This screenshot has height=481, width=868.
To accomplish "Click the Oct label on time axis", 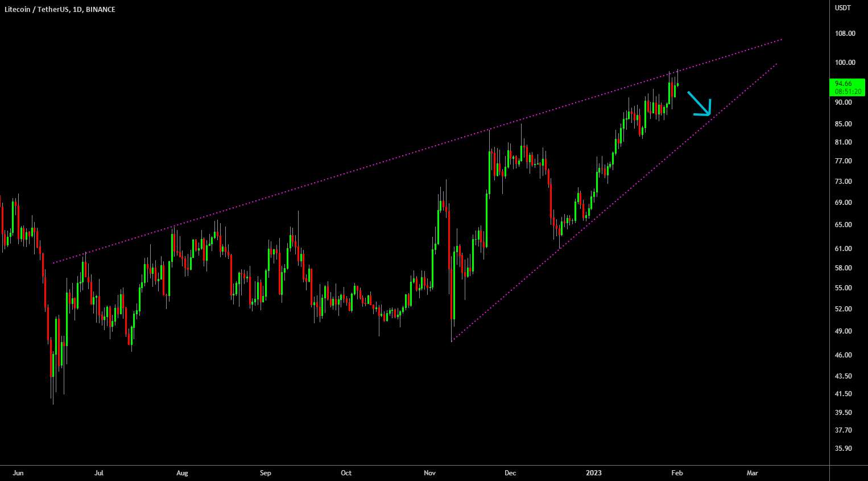I will (346, 473).
